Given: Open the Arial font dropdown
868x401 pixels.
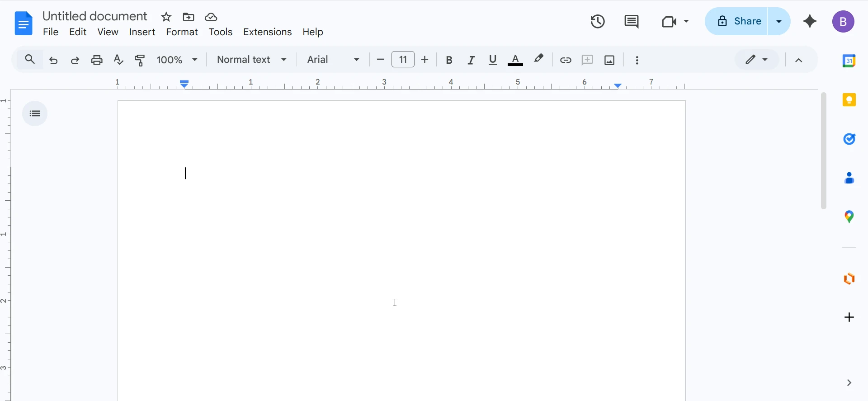Looking at the screenshot, I should (x=333, y=60).
